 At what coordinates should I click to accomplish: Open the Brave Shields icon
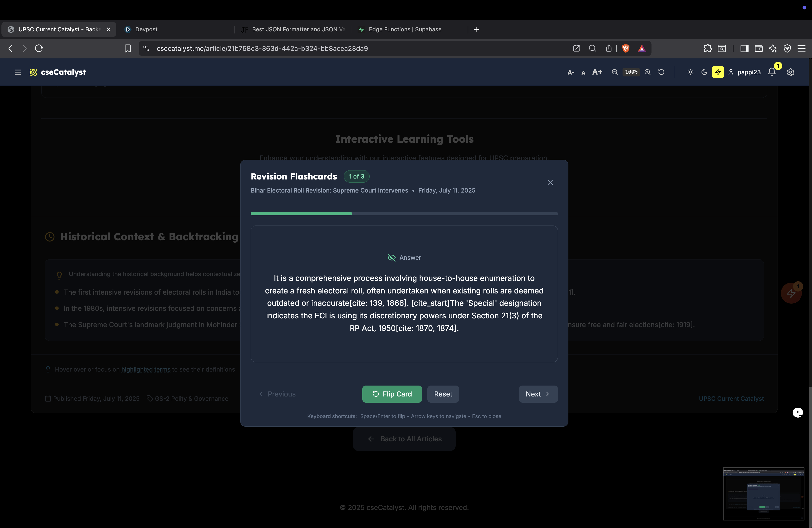pos(626,48)
